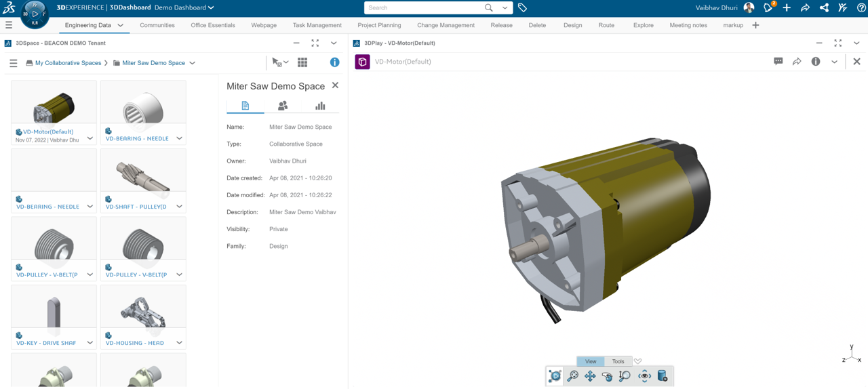Viewport: 868px width, 389px height.
Task: Expand VD-HOUSING - HEAD tile chevron
Action: point(179,343)
